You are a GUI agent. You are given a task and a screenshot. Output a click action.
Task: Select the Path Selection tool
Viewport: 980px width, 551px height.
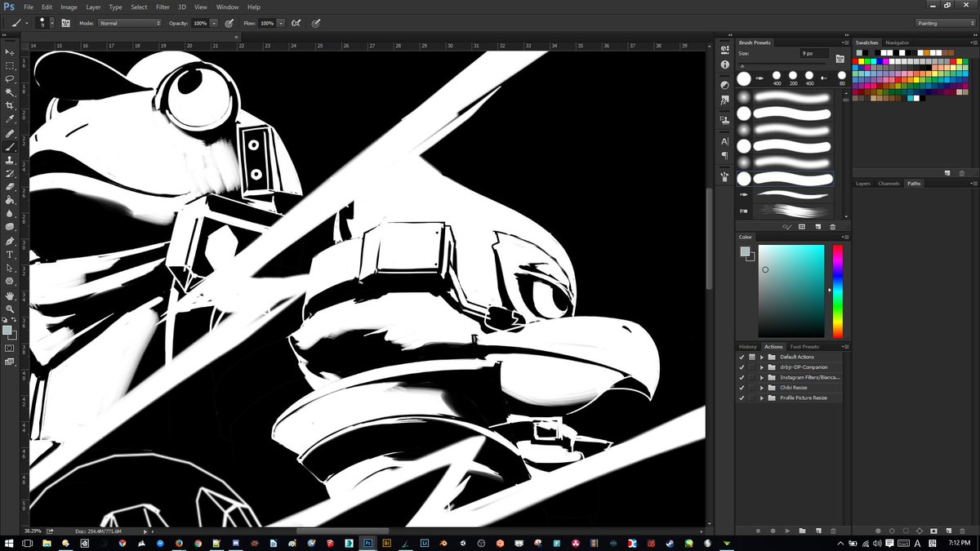coord(10,268)
